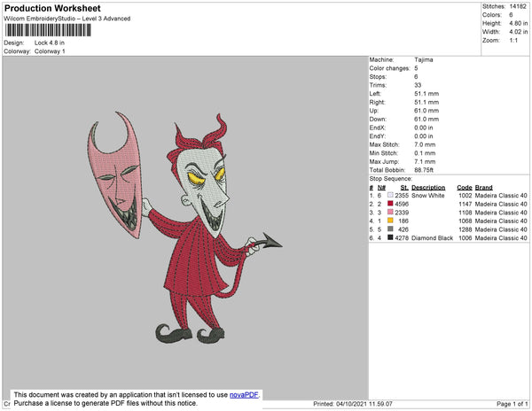Viewport: 532px width, 411px height.
Task: Click the stitches count 14182
Action: coord(518,6)
